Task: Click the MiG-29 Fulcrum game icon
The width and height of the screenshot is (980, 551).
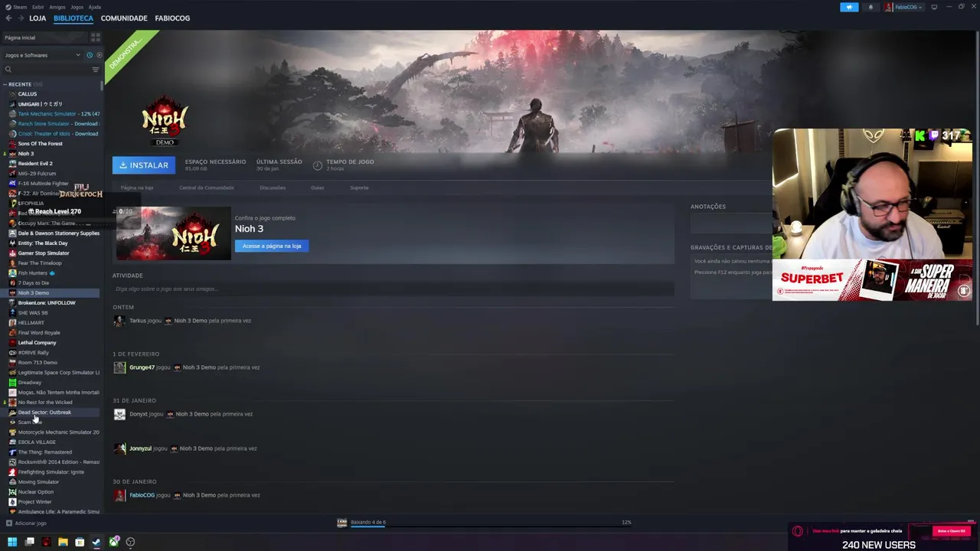Action: [x=12, y=174]
